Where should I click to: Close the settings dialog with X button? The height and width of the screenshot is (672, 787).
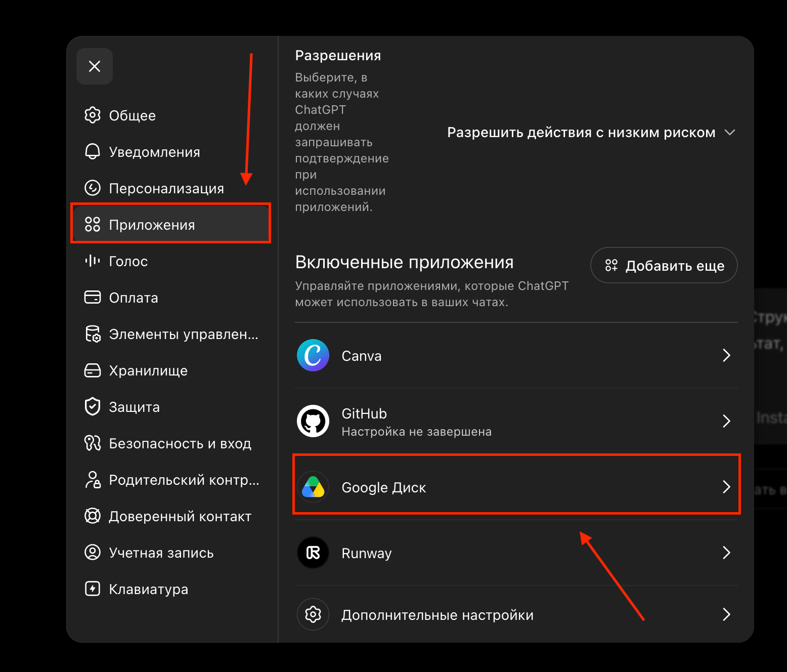[95, 66]
